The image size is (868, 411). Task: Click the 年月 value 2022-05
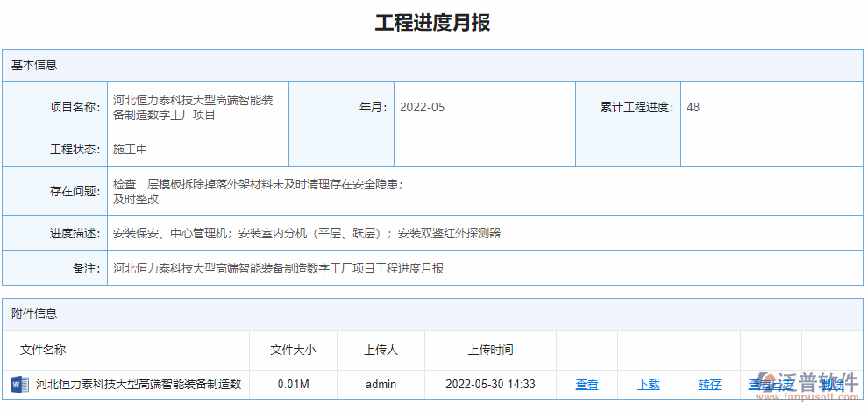click(422, 107)
